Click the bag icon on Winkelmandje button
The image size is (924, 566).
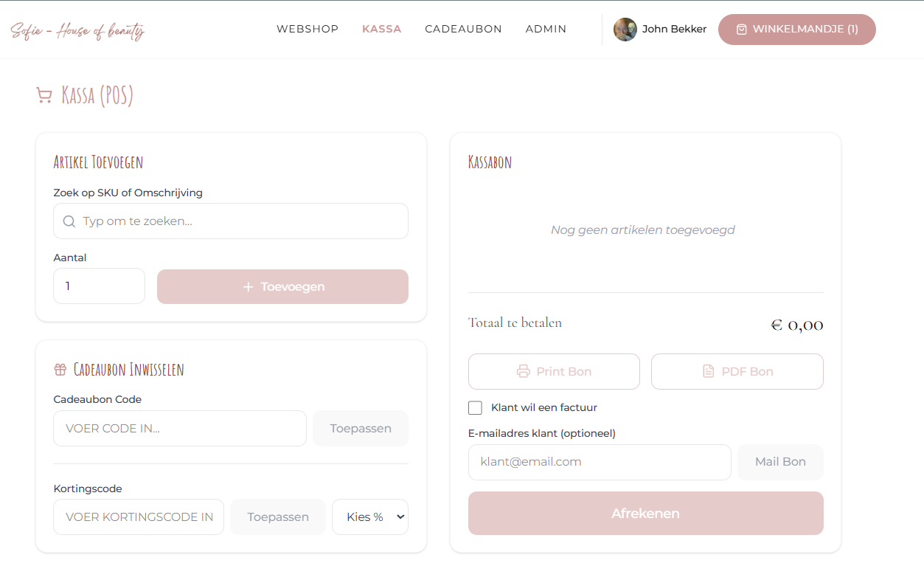pos(742,30)
